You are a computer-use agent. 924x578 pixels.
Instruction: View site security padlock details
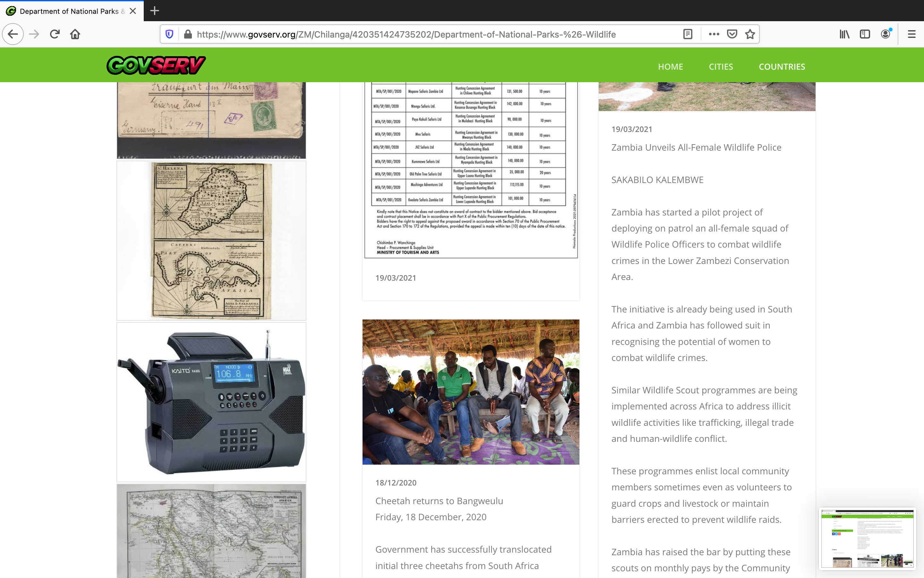tap(188, 34)
